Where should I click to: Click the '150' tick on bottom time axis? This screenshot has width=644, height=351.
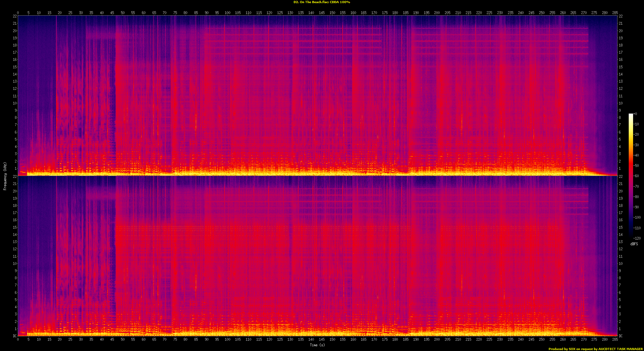coord(332,339)
